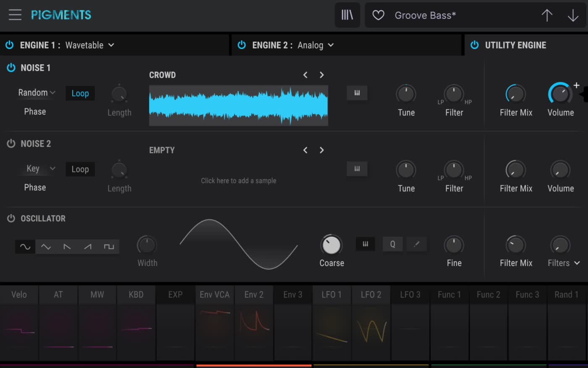Select next Noise 1 sample arrow
This screenshot has height=368, width=588.
tap(322, 75)
